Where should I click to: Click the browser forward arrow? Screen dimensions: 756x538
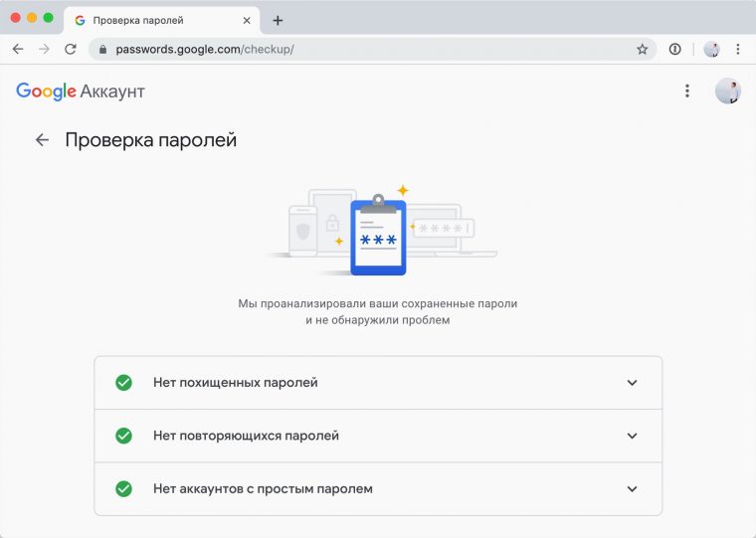coord(44,49)
